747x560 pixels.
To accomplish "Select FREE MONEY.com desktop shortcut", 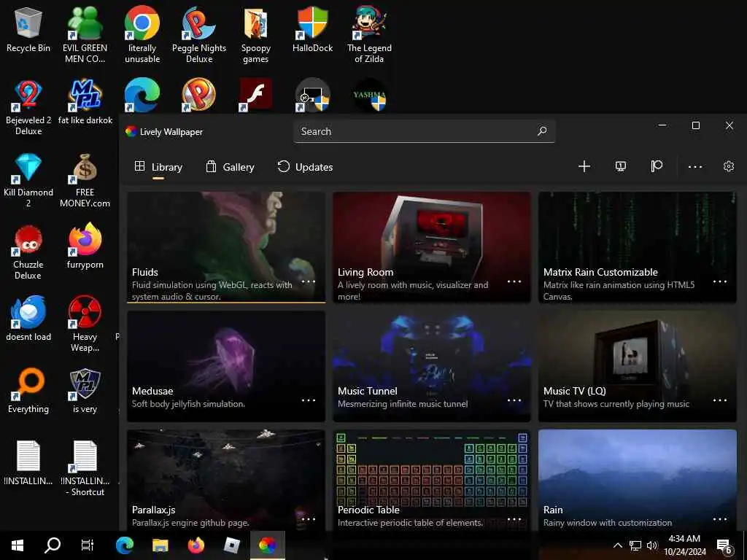I will point(85,179).
